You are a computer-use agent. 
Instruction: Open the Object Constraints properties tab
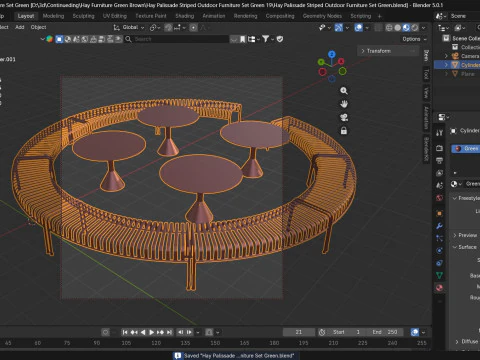click(x=439, y=263)
